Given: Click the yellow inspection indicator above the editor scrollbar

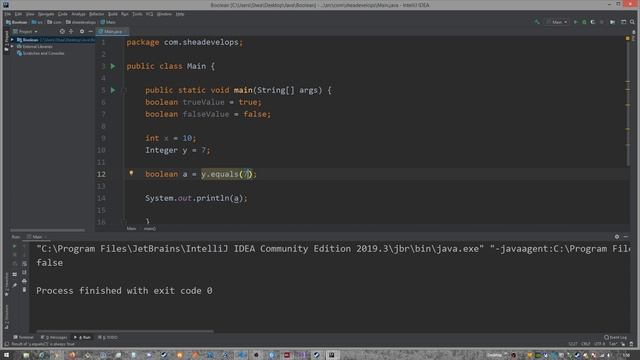Looking at the screenshot, I should tap(627, 38).
